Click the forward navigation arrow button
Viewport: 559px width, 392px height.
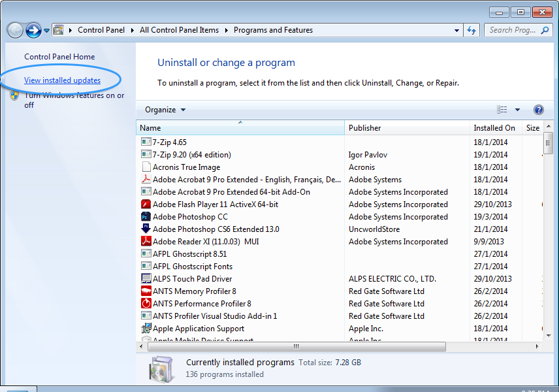point(33,30)
